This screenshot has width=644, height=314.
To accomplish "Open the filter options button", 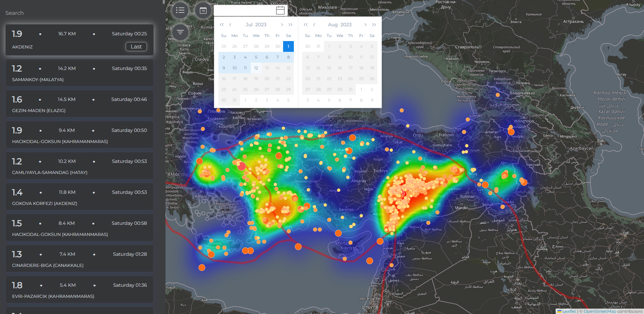I will click(x=180, y=32).
